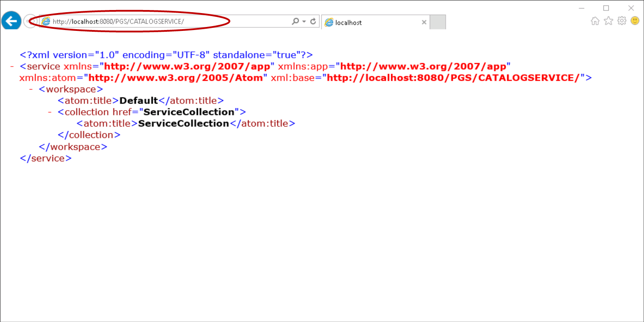Open a new blank tab
This screenshot has height=322, width=644.
437,22
